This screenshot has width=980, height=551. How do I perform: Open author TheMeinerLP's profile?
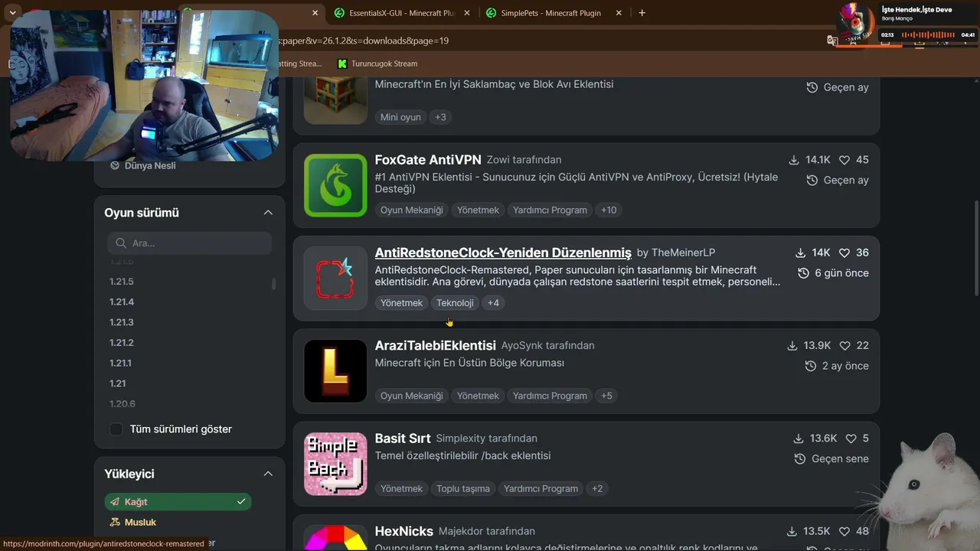683,253
